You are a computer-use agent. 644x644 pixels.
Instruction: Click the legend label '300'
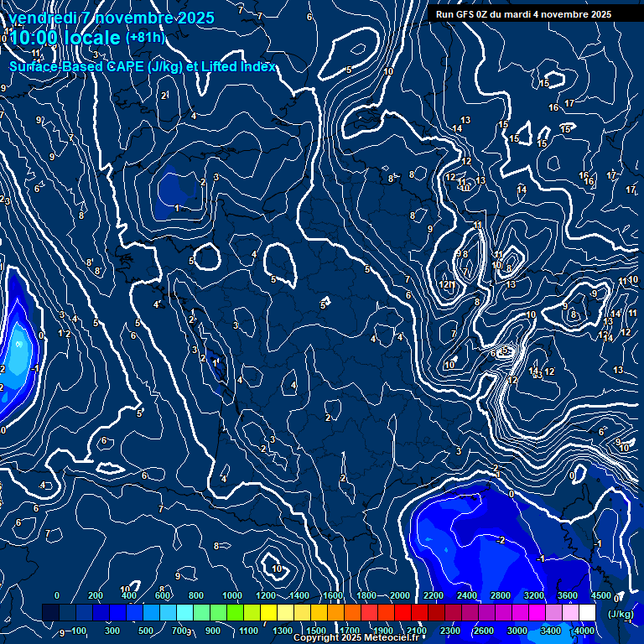(x=112, y=631)
